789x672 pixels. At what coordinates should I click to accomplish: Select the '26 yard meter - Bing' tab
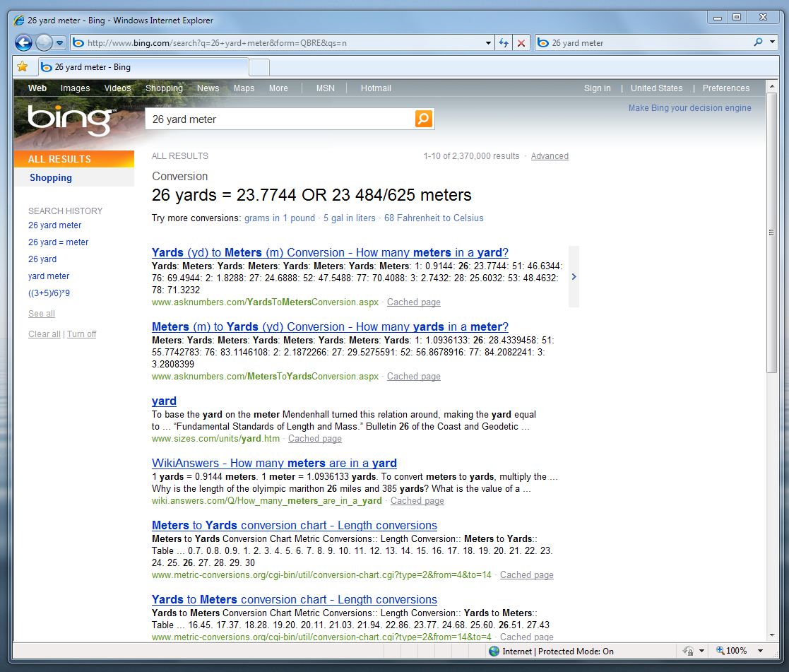(x=143, y=67)
